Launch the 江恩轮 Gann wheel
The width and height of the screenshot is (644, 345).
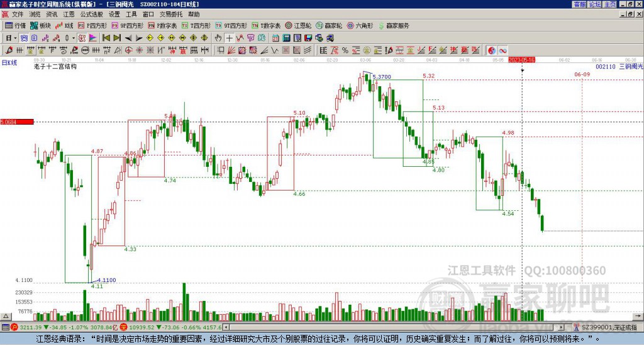[297, 25]
